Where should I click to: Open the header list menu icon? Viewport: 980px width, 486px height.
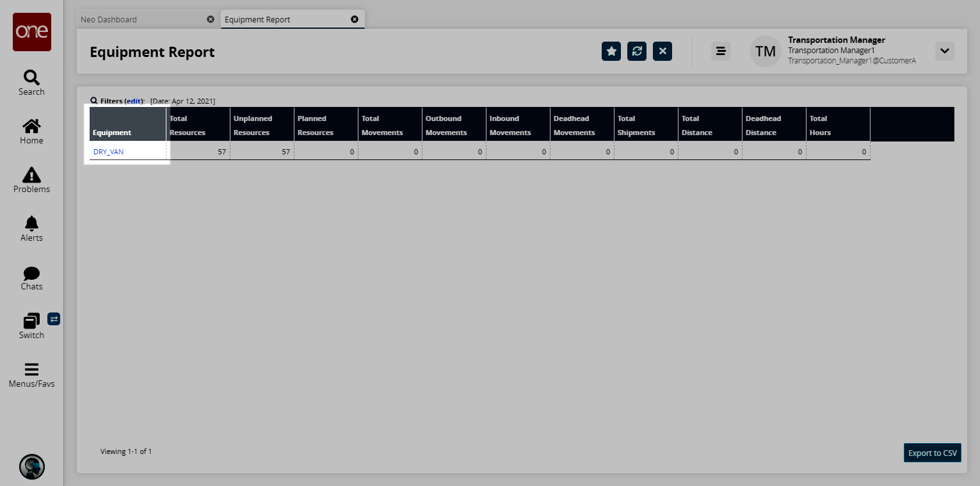721,51
